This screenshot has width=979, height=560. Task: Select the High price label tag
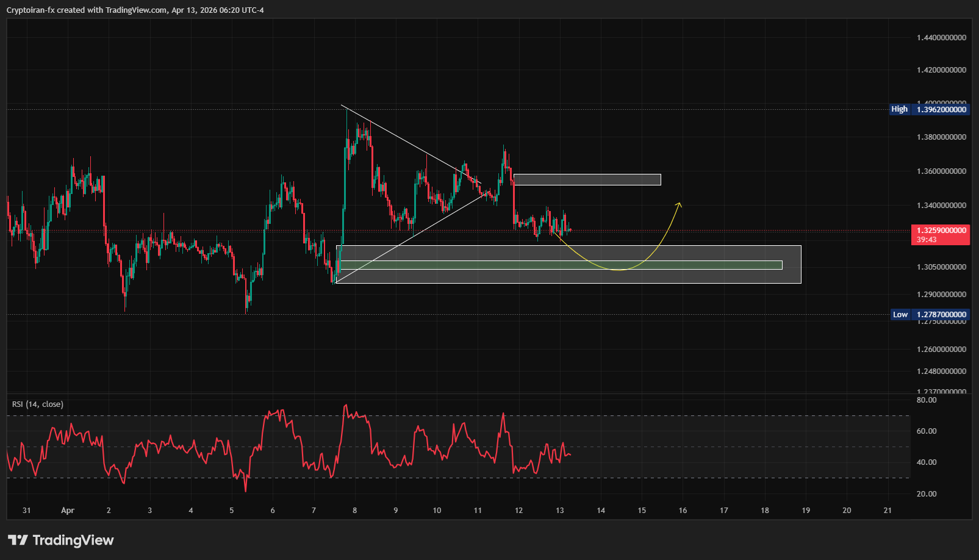pyautogui.click(x=899, y=109)
